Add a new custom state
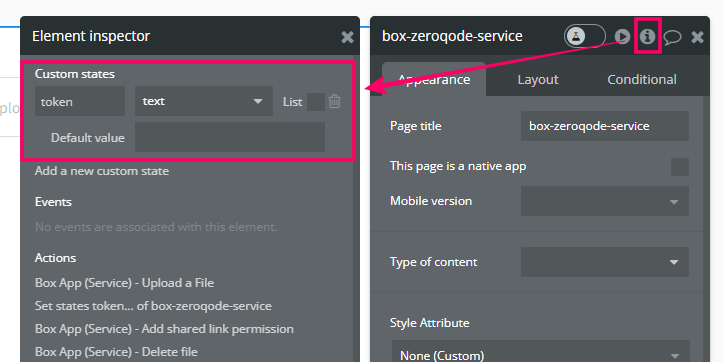724x362 pixels. 102,171
